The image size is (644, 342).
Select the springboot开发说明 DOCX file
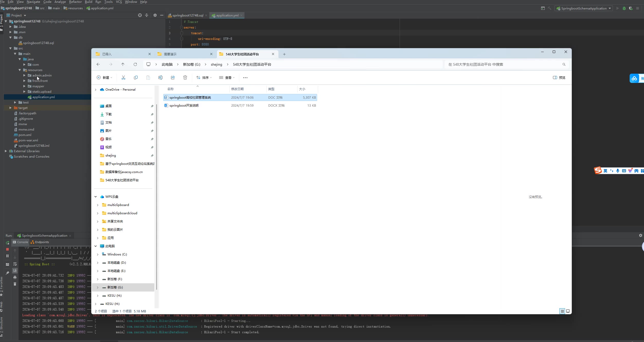240,106
